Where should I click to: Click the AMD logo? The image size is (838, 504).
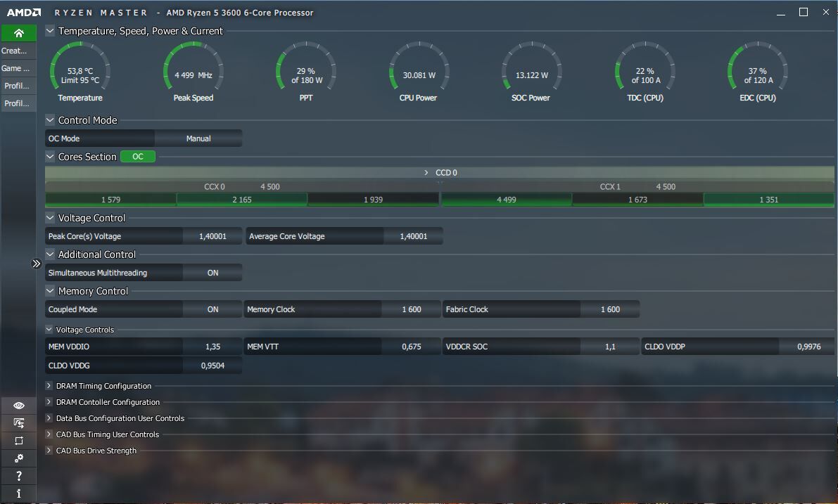pos(23,12)
